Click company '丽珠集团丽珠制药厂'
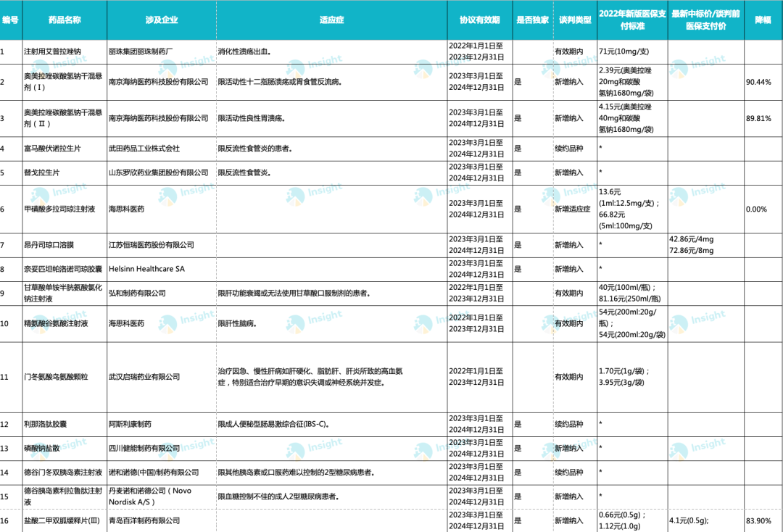The width and height of the screenshot is (783, 532). [x=141, y=51]
